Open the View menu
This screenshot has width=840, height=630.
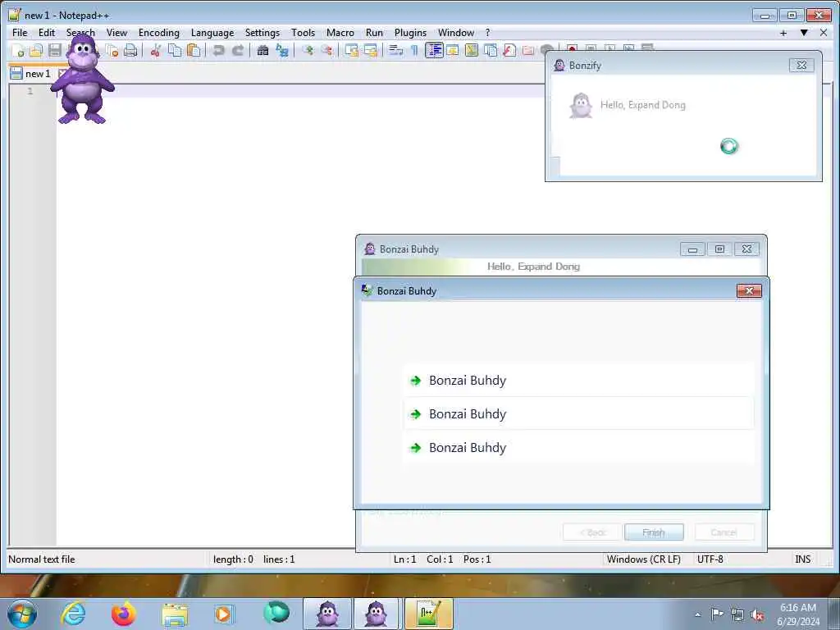[x=116, y=33]
